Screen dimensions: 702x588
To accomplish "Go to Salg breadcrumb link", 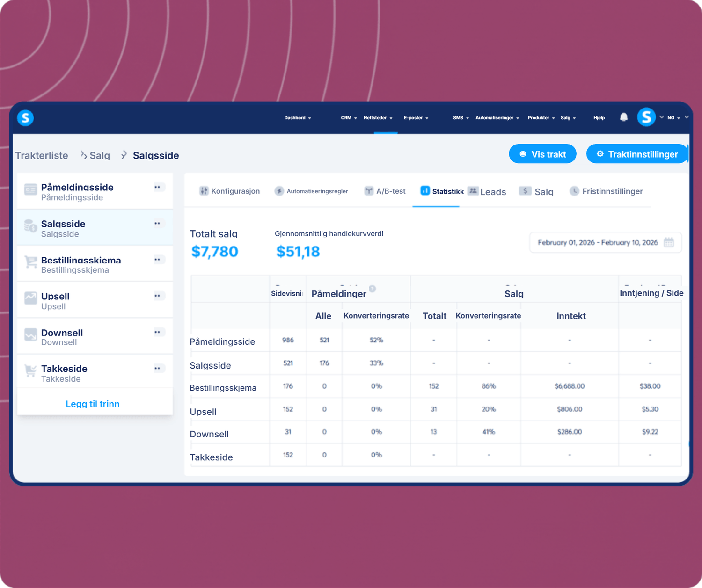I will 100,155.
